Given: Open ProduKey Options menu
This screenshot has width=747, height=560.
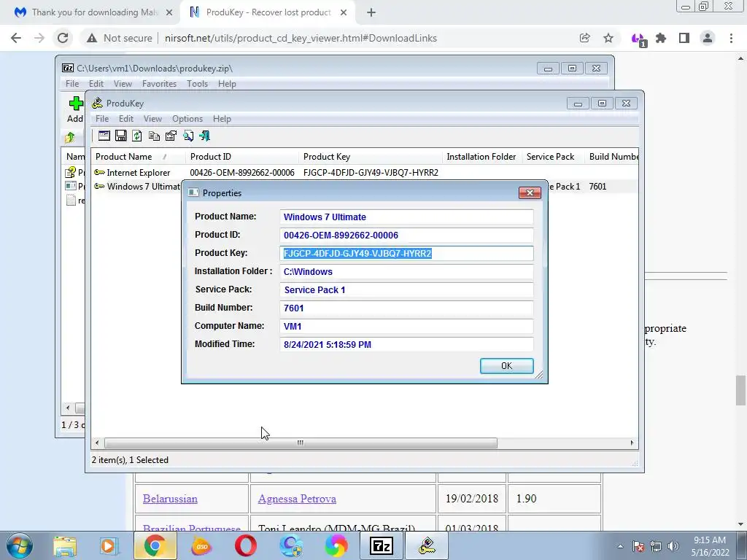Looking at the screenshot, I should [187, 119].
